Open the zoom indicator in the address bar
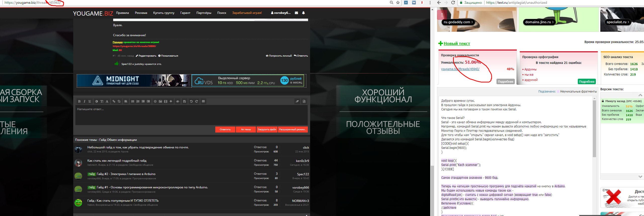 pos(391,3)
